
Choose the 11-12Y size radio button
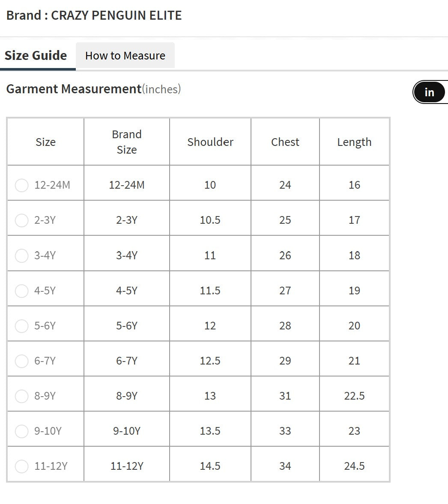pos(21,466)
